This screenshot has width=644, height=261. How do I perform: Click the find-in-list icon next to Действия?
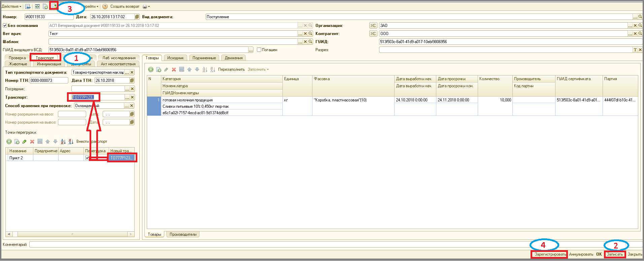pyautogui.click(x=28, y=6)
